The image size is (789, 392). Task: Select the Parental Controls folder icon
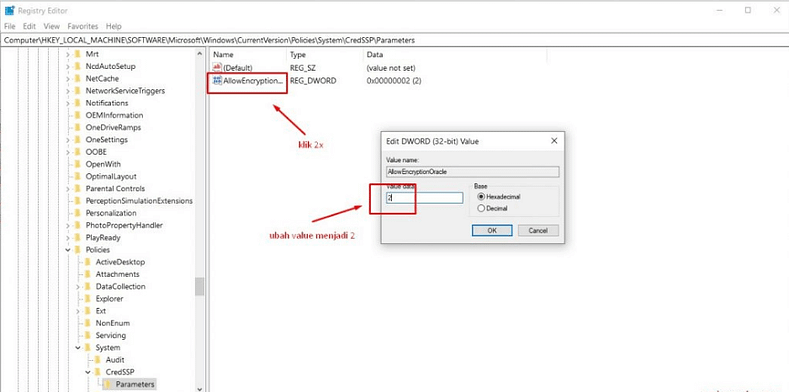(x=77, y=188)
